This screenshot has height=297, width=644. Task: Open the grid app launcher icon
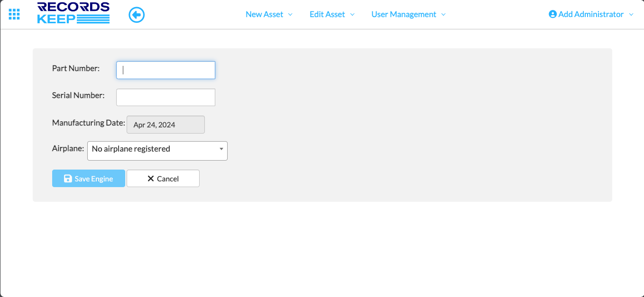[14, 14]
